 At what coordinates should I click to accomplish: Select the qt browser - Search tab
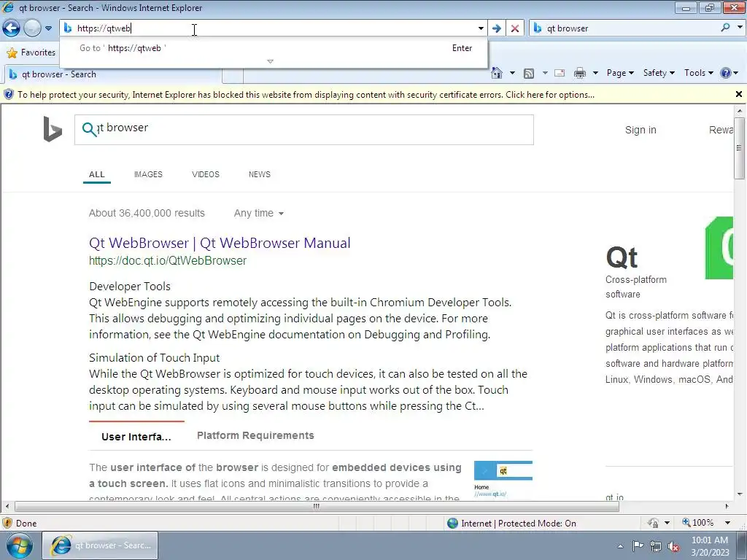tap(113, 74)
